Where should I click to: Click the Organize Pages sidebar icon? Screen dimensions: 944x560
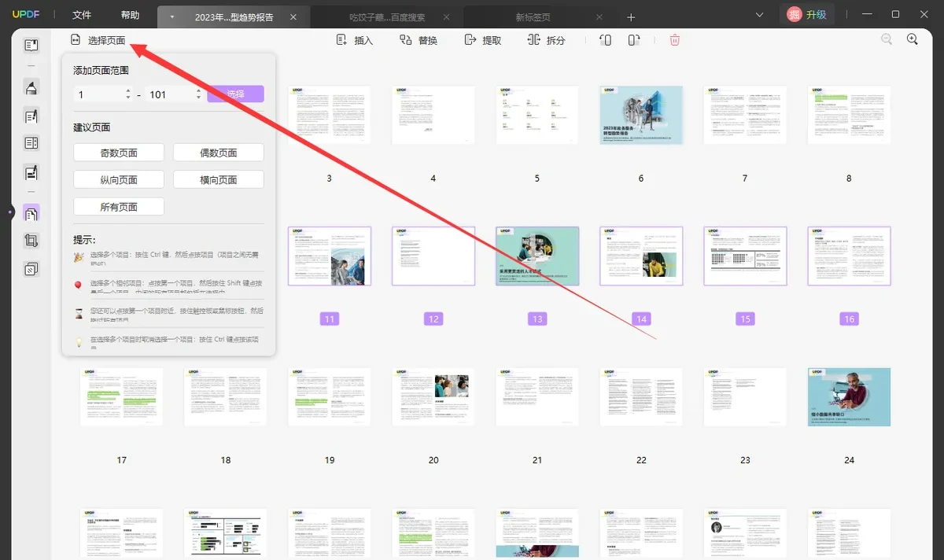click(x=31, y=213)
